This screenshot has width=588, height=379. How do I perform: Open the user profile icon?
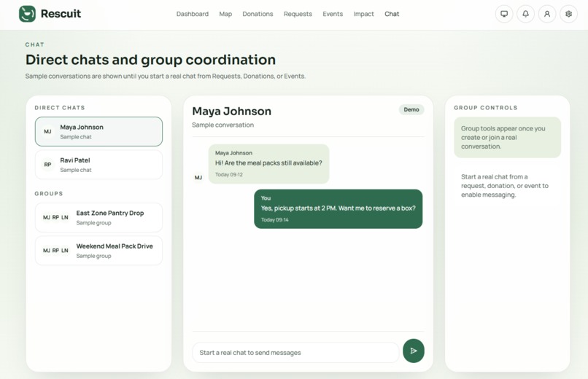point(546,14)
